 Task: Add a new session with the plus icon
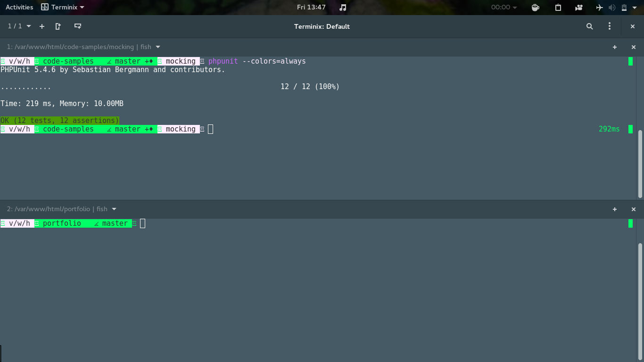[42, 26]
